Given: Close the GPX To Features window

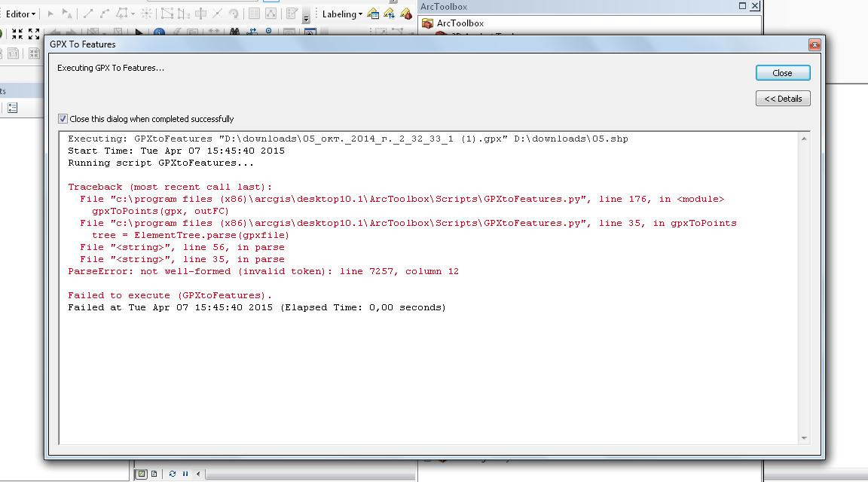Looking at the screenshot, I should click(x=815, y=45).
